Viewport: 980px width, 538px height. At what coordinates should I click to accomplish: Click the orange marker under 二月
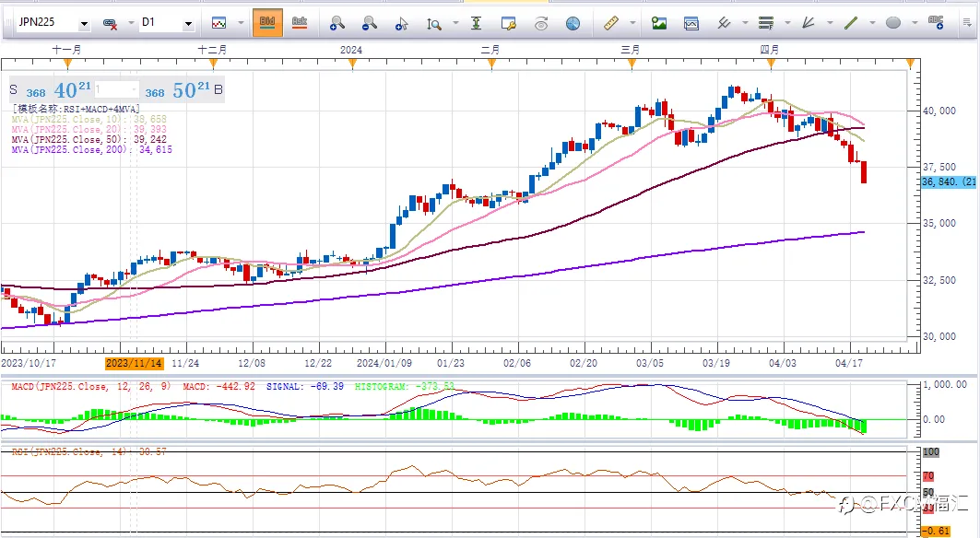(491, 64)
